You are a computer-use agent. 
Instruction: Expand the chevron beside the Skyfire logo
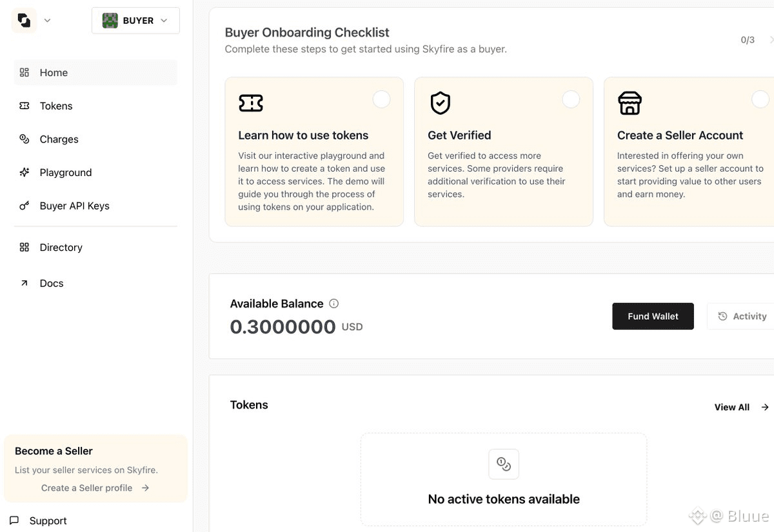[47, 21]
